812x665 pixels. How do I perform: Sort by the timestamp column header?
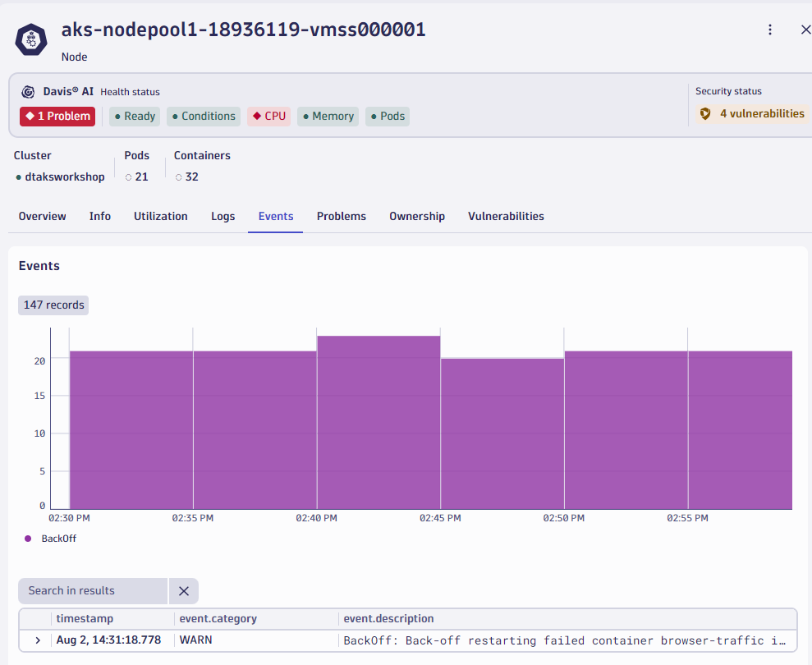coord(85,619)
